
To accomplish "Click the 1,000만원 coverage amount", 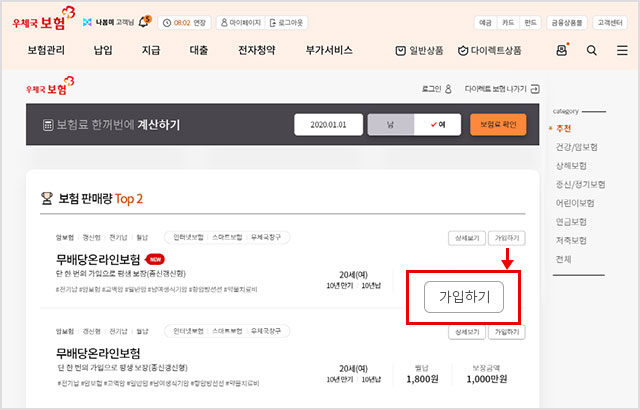I will (487, 379).
